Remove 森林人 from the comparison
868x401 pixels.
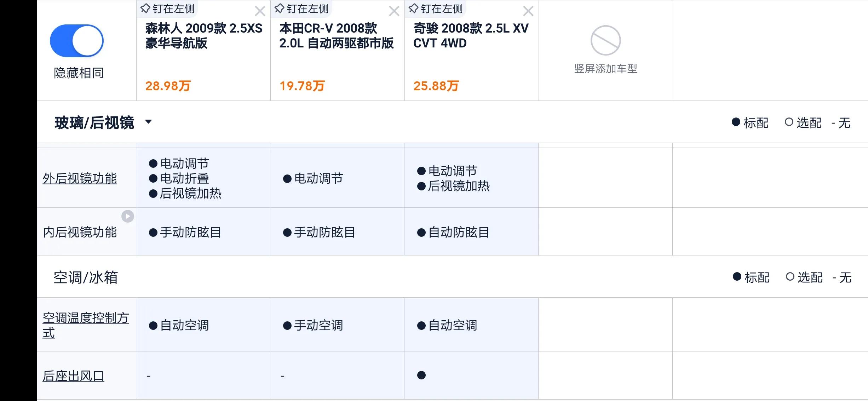[x=260, y=11]
